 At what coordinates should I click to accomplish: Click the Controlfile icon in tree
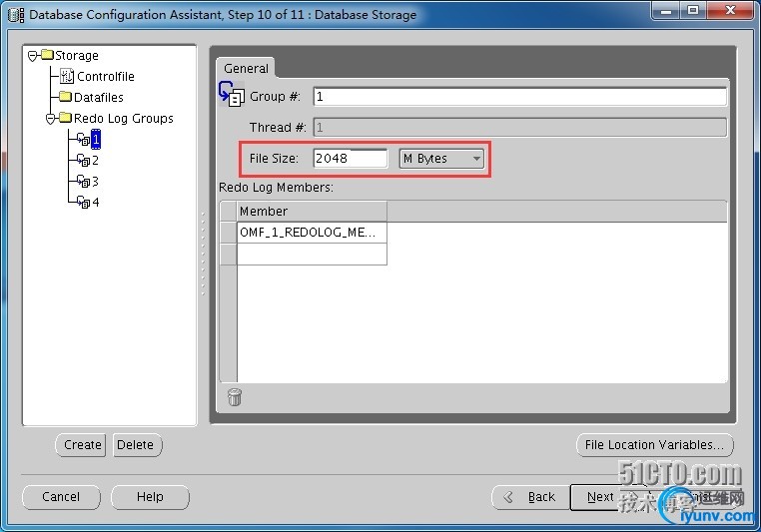point(67,76)
